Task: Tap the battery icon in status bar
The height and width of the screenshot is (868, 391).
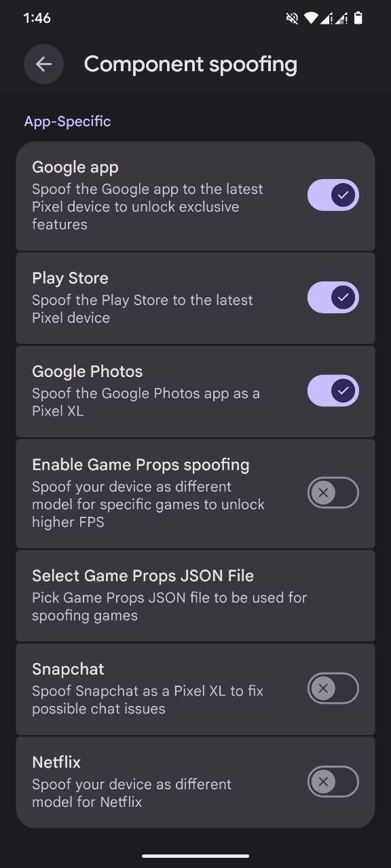Action: point(358,18)
